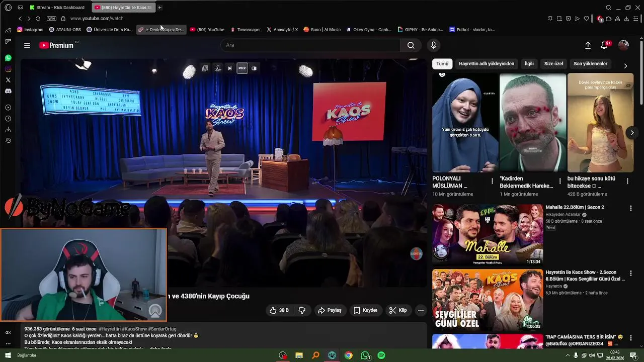Open options for POLONYALI MÜSLÜMAN short
The width and height of the screenshot is (644, 362).
pos(492,181)
